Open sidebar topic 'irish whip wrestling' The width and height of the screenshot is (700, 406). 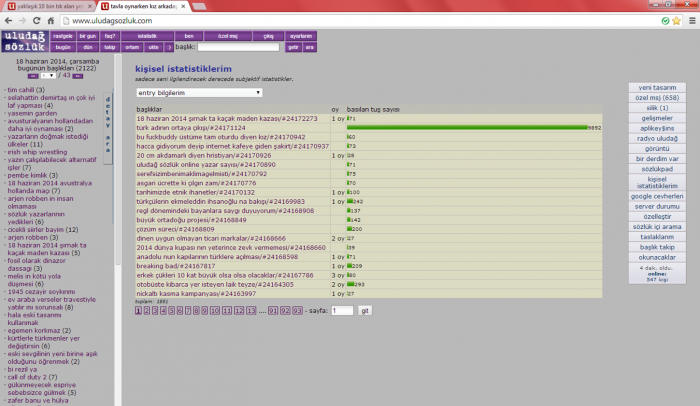[37, 152]
